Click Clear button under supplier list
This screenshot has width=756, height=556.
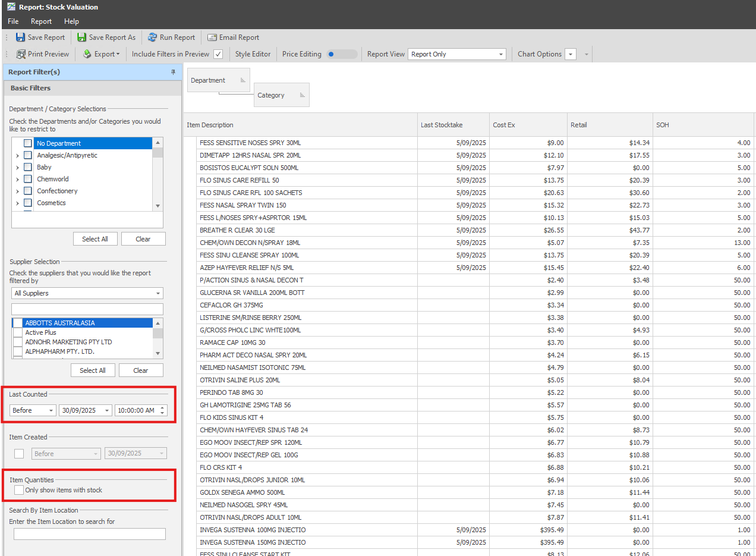[141, 370]
